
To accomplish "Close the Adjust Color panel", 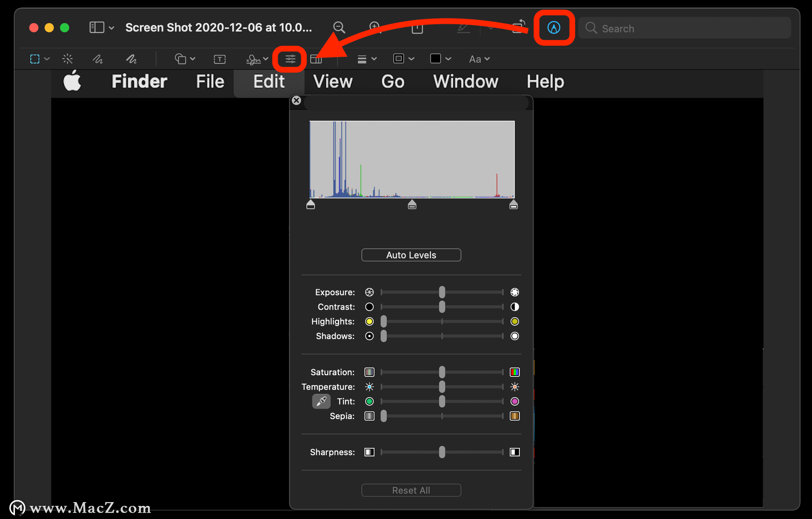I will point(296,101).
